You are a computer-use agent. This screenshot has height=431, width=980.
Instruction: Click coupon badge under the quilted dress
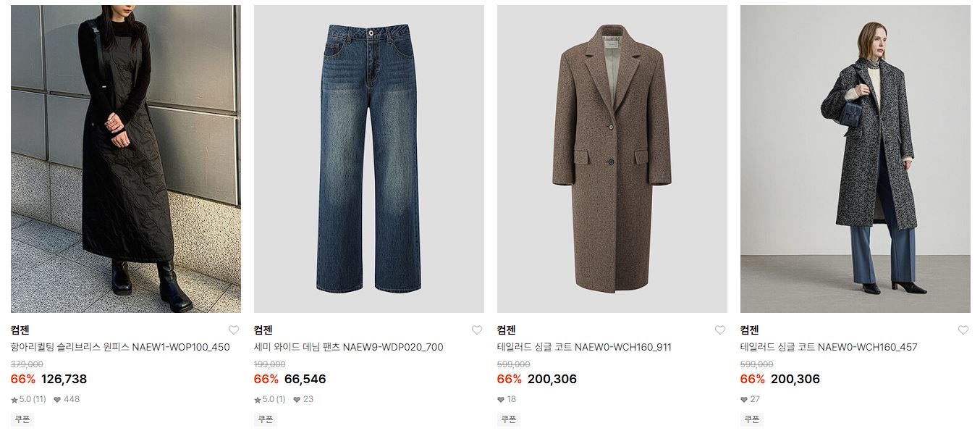point(22,419)
